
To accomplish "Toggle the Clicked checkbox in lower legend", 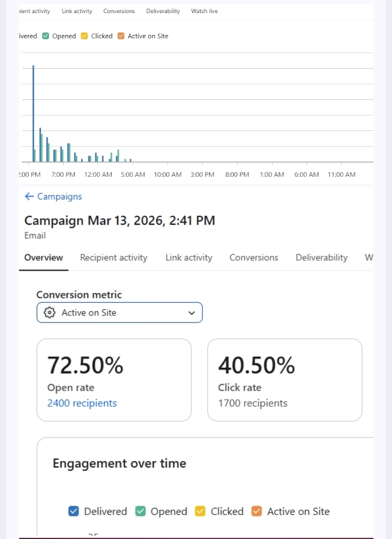I will pos(200,511).
